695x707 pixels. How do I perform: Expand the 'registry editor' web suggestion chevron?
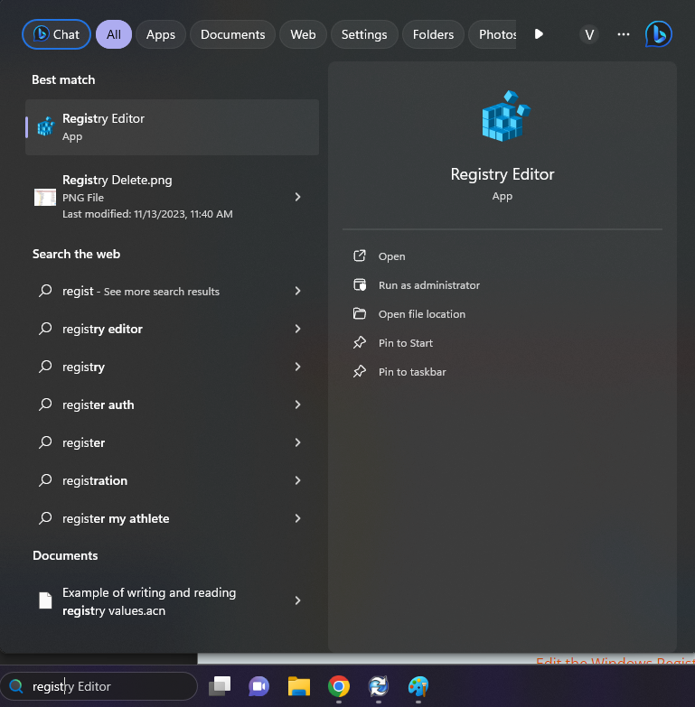pos(297,329)
